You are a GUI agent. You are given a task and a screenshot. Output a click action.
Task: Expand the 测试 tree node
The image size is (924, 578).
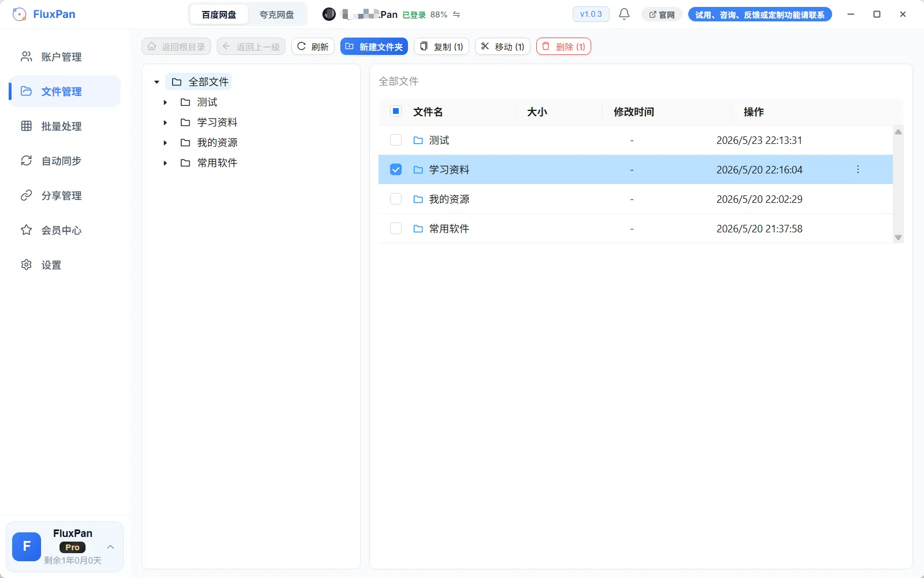tap(165, 102)
